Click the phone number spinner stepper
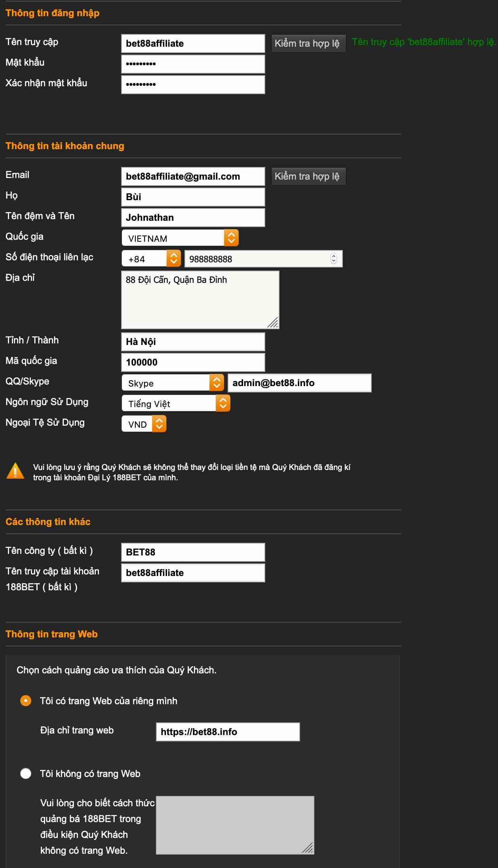Viewport: 498px width, 868px height. pyautogui.click(x=333, y=259)
